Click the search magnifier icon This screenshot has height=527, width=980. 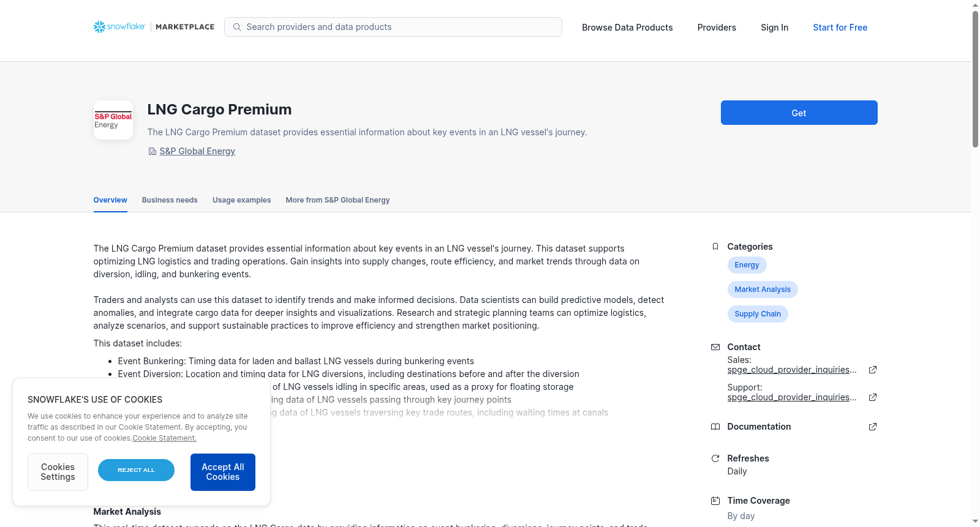point(237,27)
